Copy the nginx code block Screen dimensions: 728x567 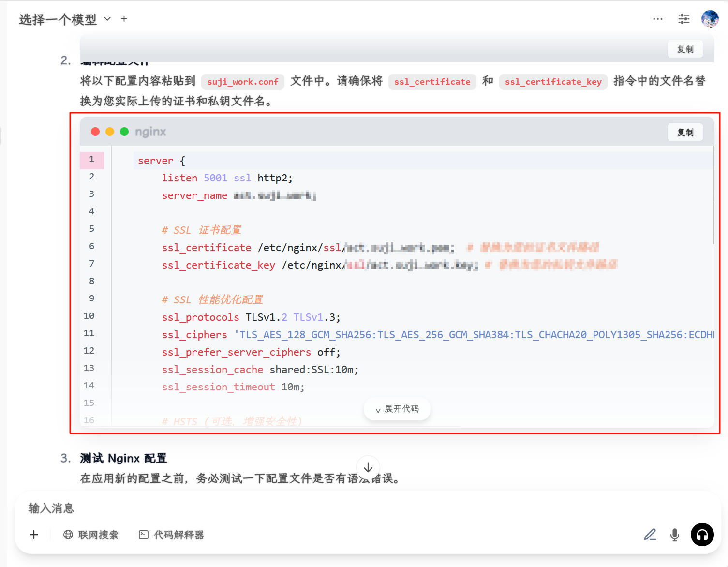click(x=685, y=132)
